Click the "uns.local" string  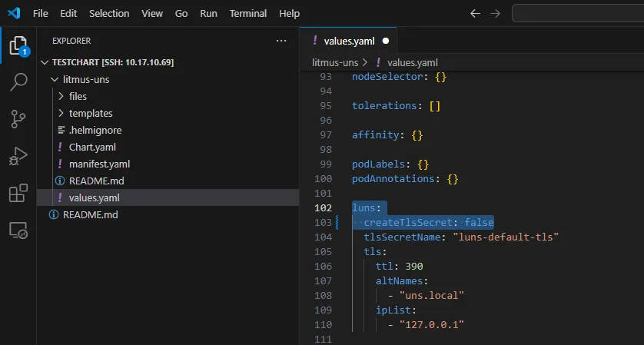point(432,295)
